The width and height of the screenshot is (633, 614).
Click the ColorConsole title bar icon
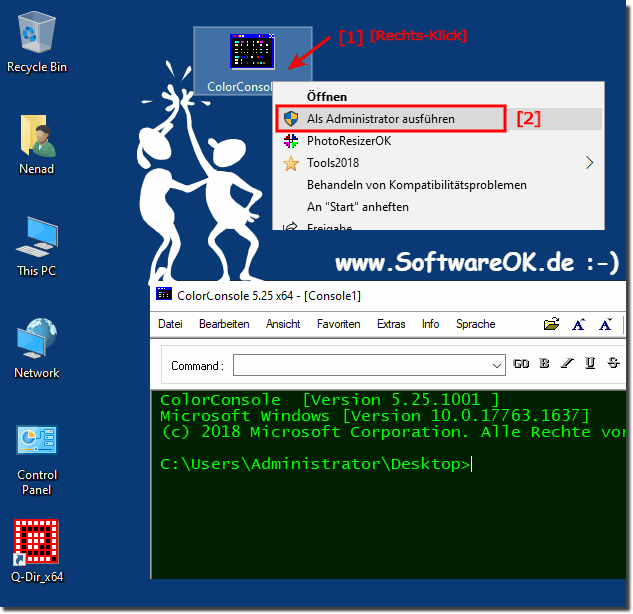click(x=164, y=294)
